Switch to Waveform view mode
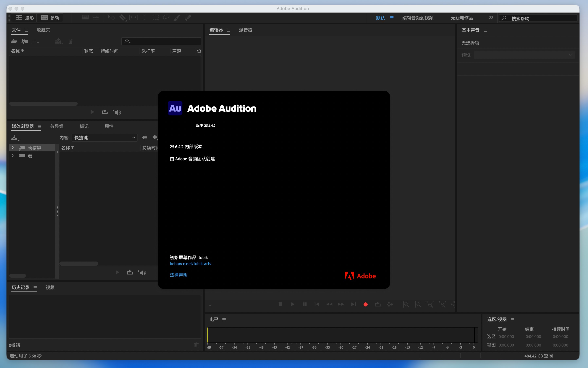588x368 pixels. tap(24, 18)
